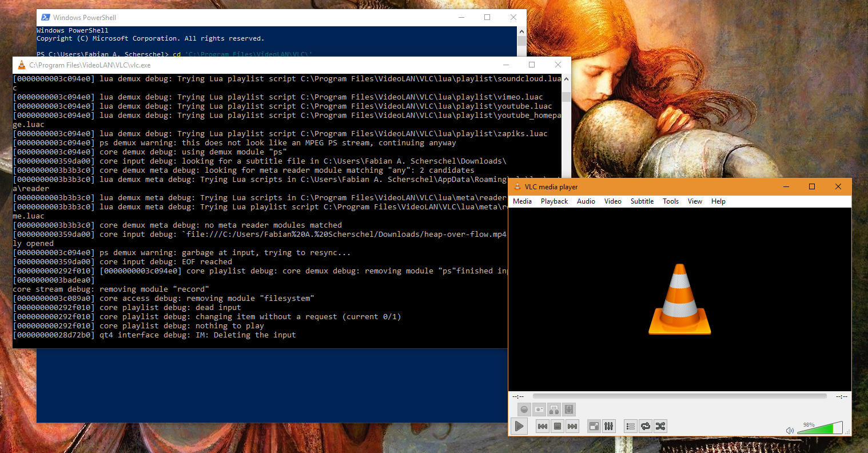Image resolution: width=868 pixels, height=453 pixels.
Task: Minimize the vlc.exe console window
Action: pyautogui.click(x=505, y=65)
